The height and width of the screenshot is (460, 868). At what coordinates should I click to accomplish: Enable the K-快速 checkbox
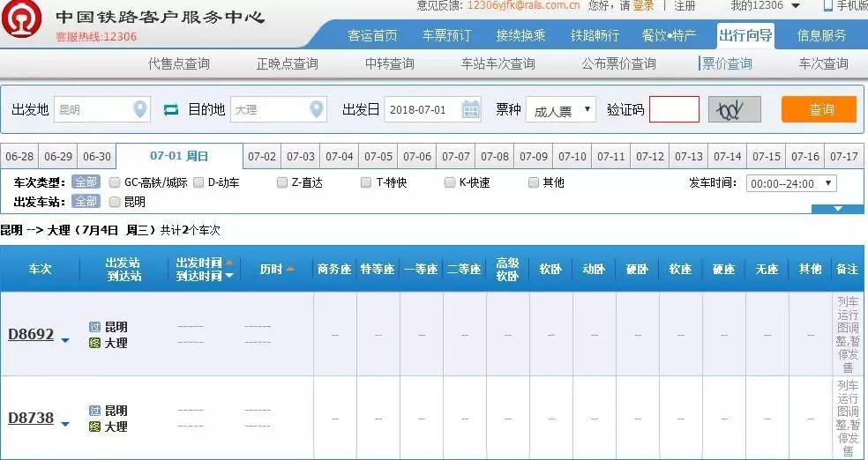point(450,182)
